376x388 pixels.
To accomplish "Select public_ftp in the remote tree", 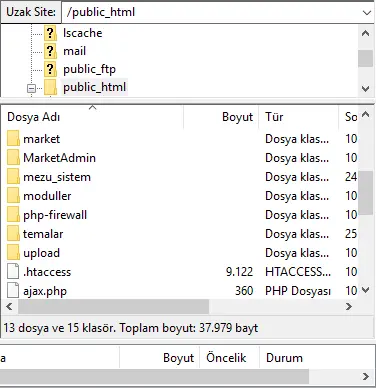I will (89, 69).
